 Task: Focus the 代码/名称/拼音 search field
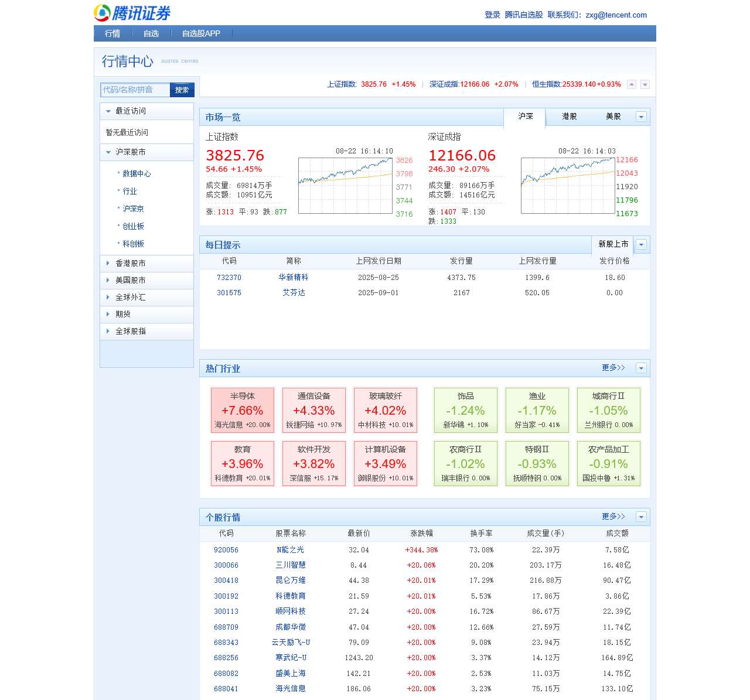[x=135, y=90]
